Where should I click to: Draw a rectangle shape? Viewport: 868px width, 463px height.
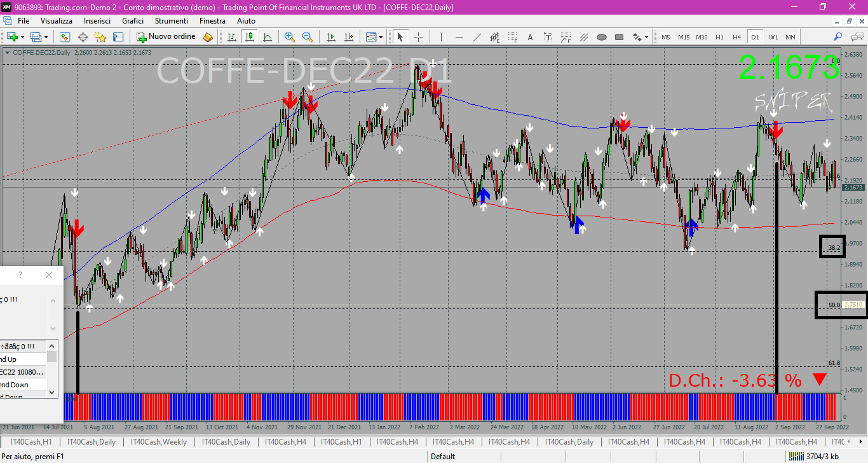tap(620, 37)
